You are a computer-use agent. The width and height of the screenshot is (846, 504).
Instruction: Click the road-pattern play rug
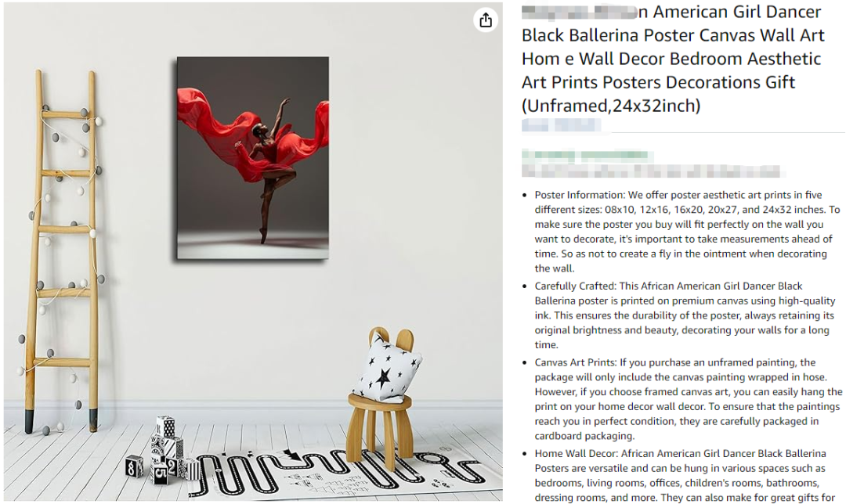tap(345, 472)
